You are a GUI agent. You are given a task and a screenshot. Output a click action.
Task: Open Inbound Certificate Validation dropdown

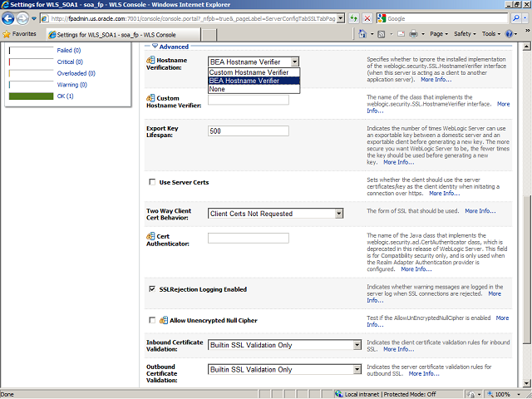coord(275,346)
